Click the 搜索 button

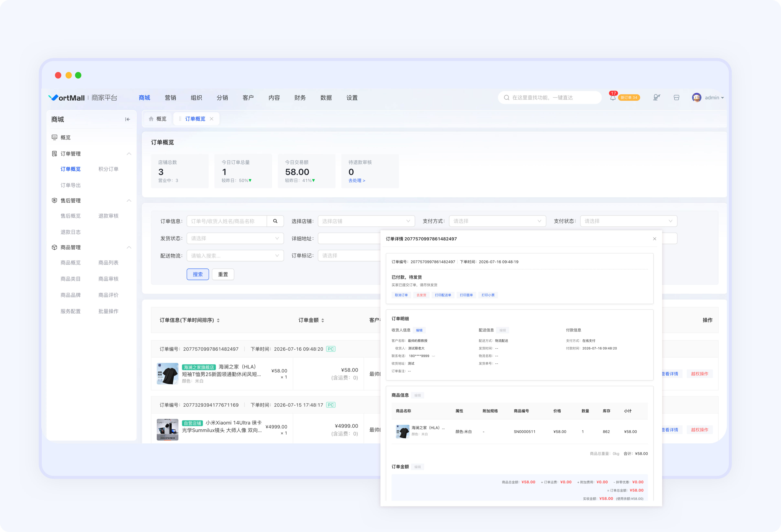(198, 274)
